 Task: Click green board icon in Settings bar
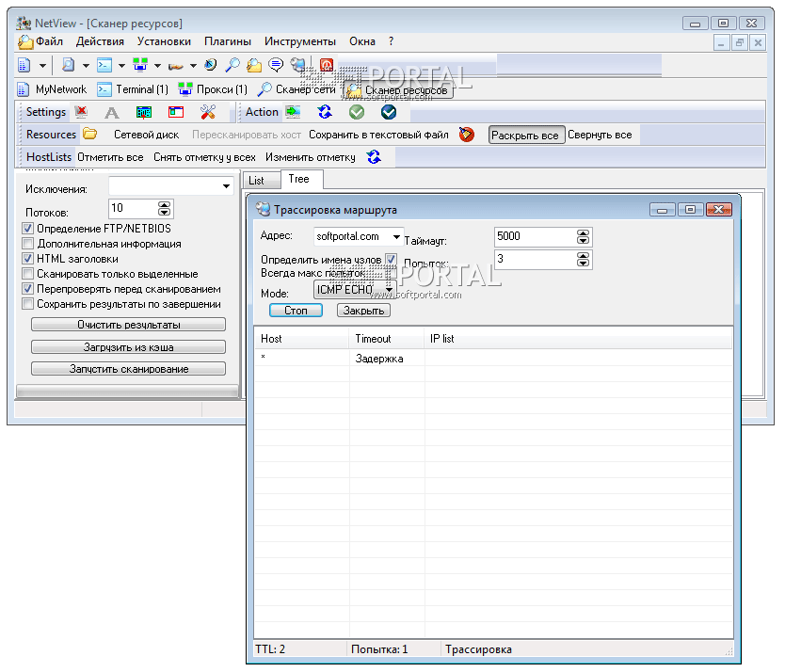tap(144, 112)
